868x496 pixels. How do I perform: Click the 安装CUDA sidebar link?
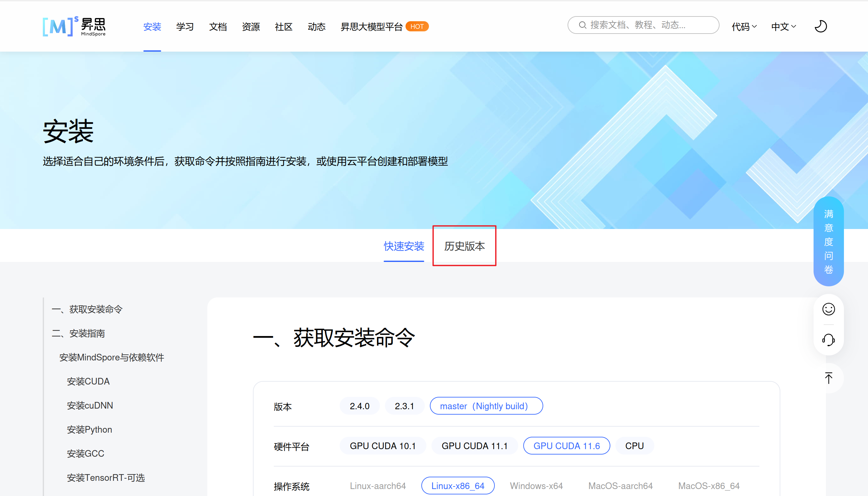(88, 381)
